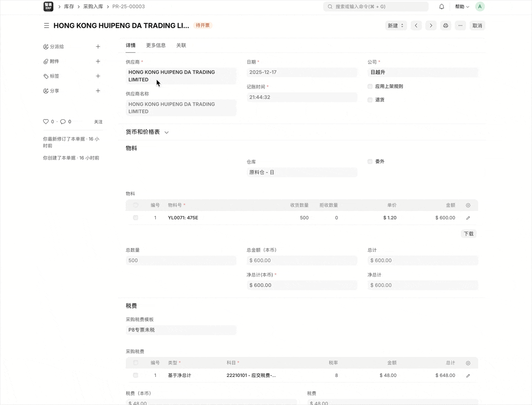Open the 帮助 dropdown menu
The image size is (532, 405).
(462, 7)
